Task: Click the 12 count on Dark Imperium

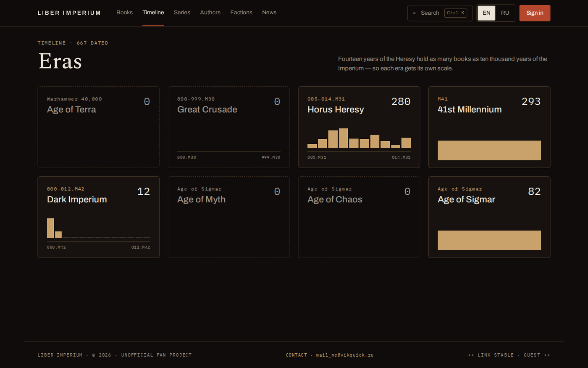Action: 144,191
